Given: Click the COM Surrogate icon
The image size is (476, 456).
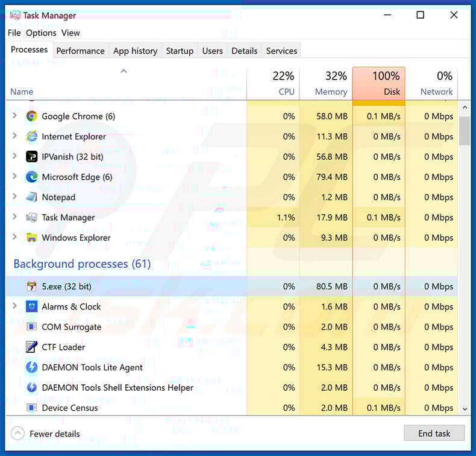Looking at the screenshot, I should point(31,327).
